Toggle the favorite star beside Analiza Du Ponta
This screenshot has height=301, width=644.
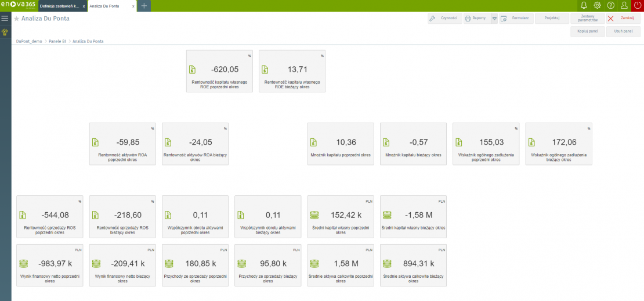pyautogui.click(x=17, y=19)
